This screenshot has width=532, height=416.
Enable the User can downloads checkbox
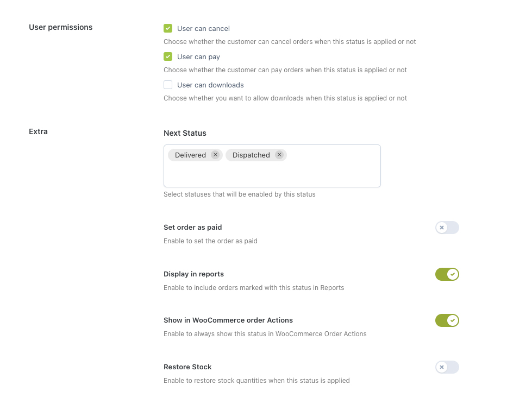(x=168, y=85)
